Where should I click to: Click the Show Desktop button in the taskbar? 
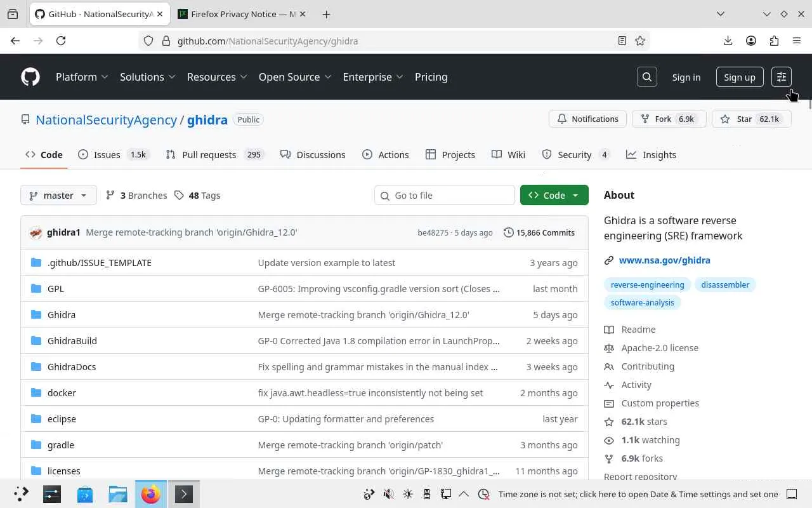coord(792,494)
